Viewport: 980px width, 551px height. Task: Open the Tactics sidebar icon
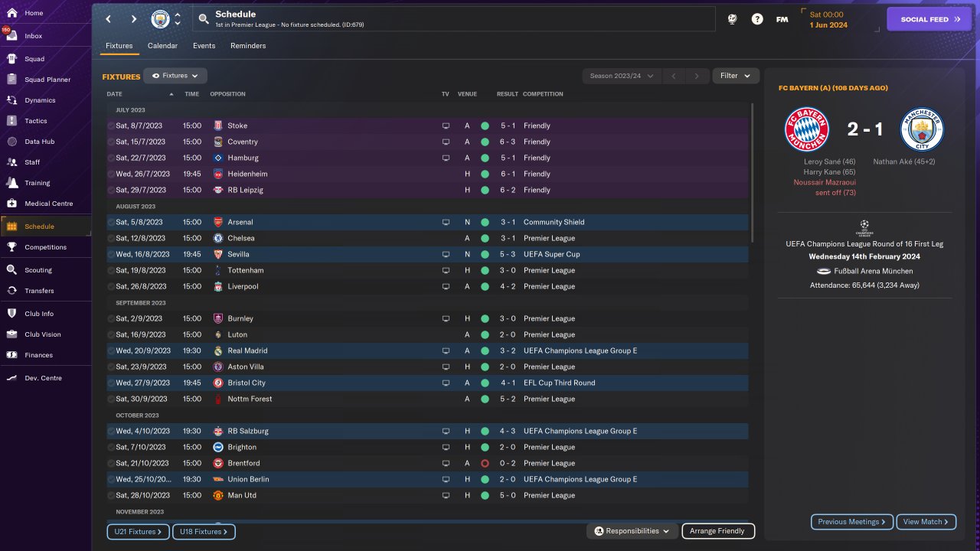tap(11, 121)
